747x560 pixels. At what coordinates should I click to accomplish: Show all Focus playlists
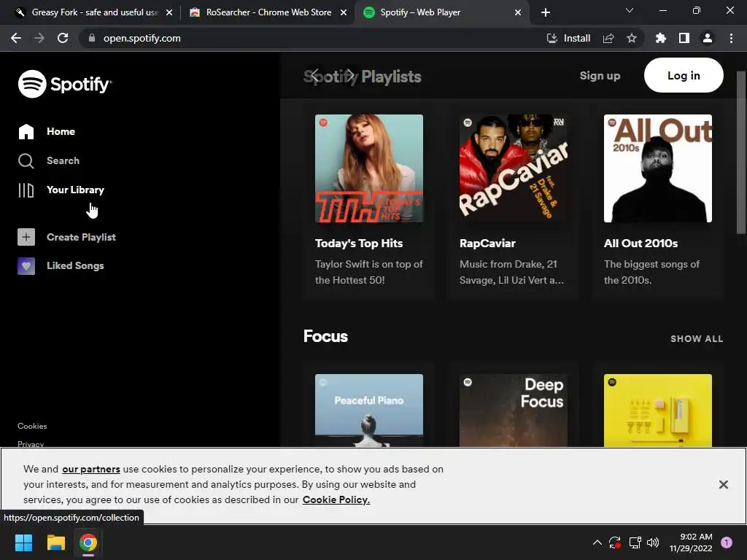point(697,339)
